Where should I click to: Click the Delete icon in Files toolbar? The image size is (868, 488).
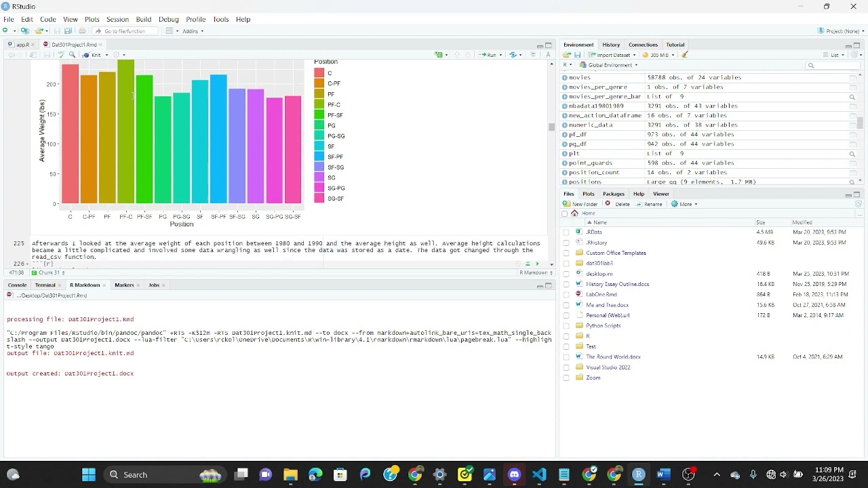[x=618, y=204]
